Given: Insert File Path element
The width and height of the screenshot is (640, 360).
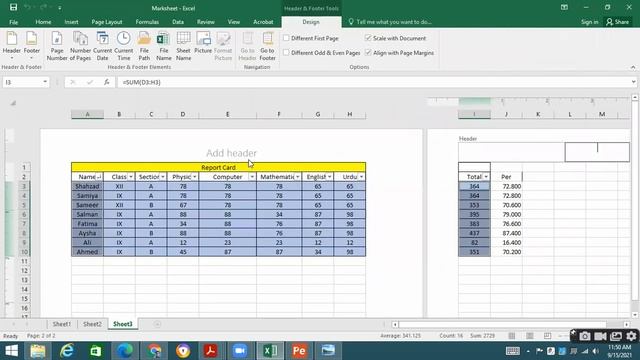Looking at the screenshot, I should pyautogui.click(x=144, y=46).
